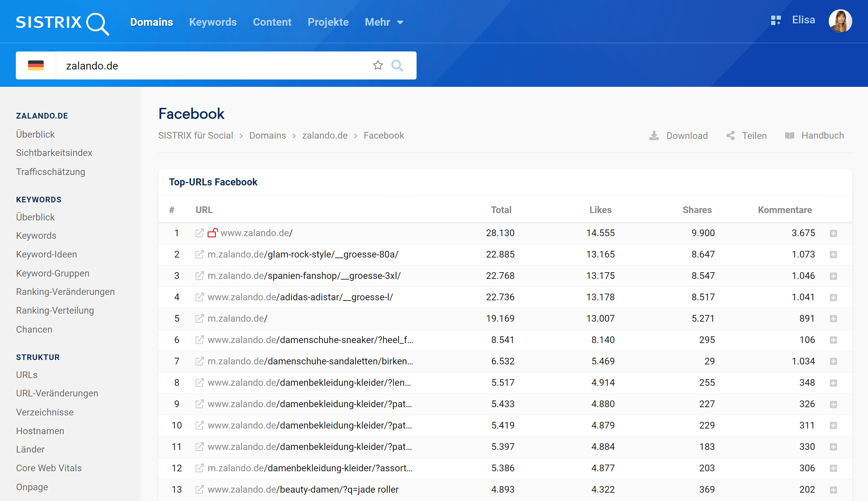This screenshot has width=868, height=501.
Task: Click the magnifier search icon in search field
Action: click(x=397, y=65)
